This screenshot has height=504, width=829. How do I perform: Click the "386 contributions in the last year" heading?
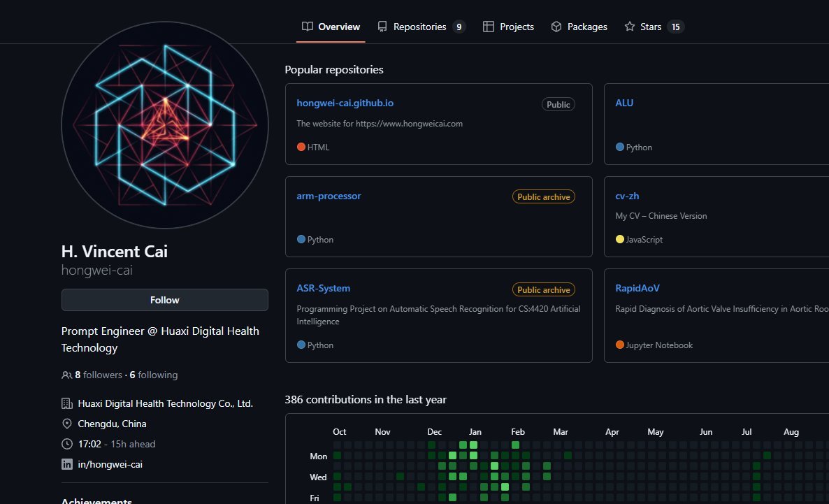[x=366, y=400]
